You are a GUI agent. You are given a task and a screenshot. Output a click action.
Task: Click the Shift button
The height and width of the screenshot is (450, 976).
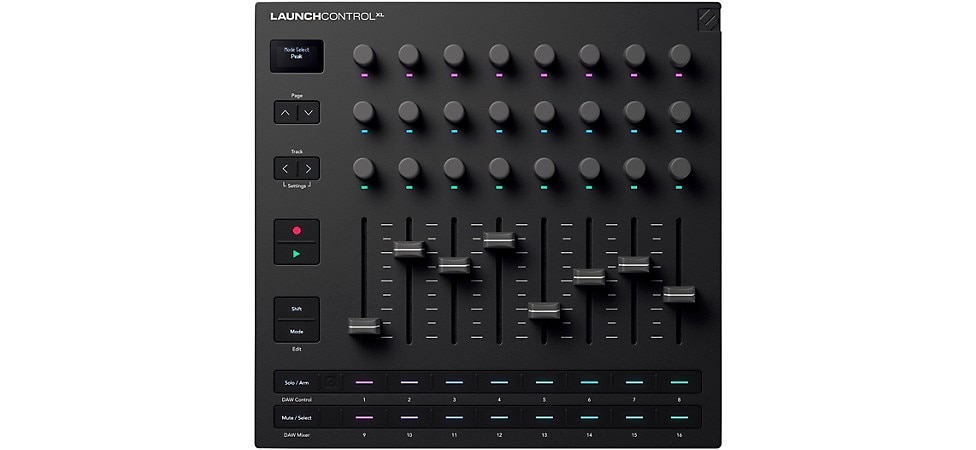click(297, 308)
